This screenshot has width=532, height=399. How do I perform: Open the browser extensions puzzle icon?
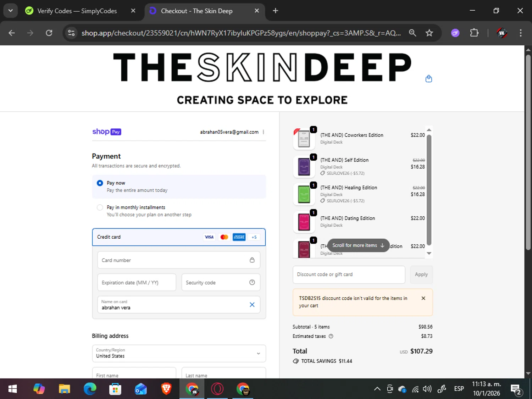tap(474, 33)
